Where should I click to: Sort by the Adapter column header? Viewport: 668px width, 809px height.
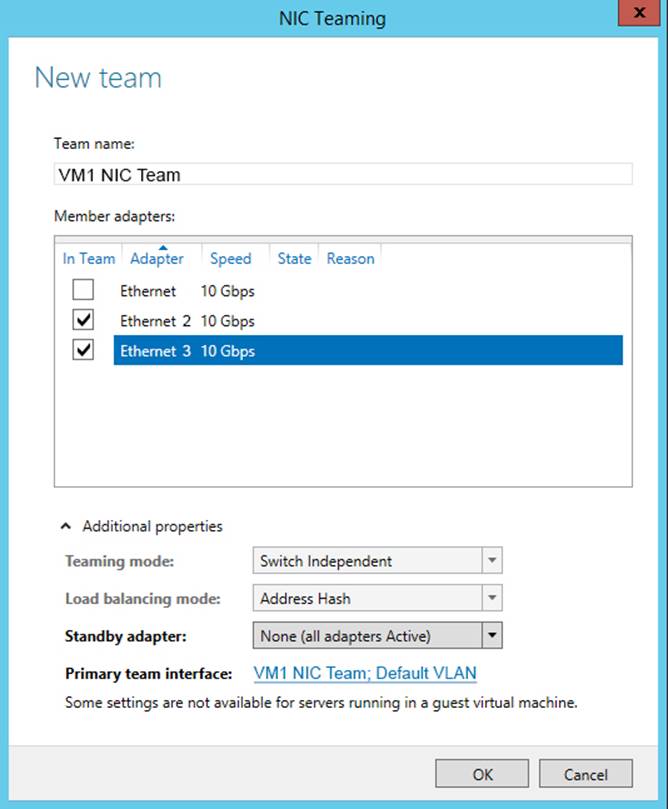click(157, 259)
